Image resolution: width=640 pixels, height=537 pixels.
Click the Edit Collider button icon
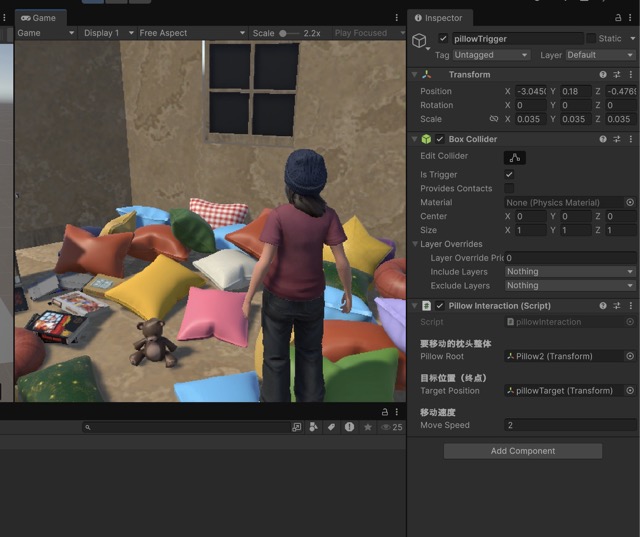click(x=515, y=158)
